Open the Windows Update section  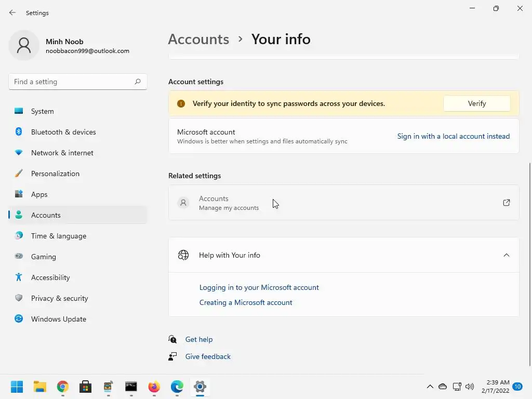pyautogui.click(x=58, y=319)
